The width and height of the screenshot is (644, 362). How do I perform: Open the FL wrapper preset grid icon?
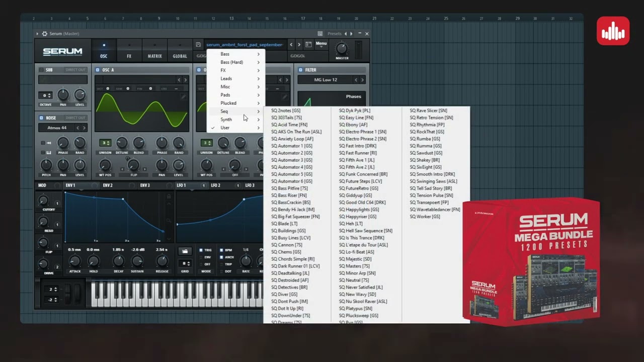(320, 34)
